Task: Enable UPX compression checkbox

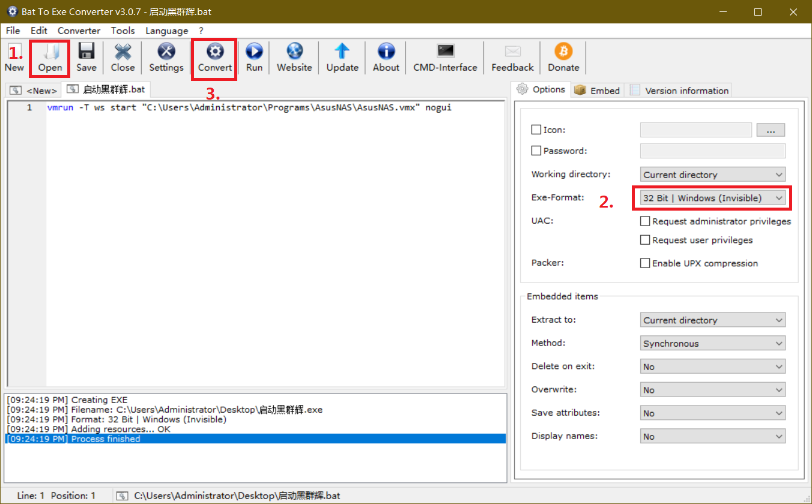Action: click(645, 263)
